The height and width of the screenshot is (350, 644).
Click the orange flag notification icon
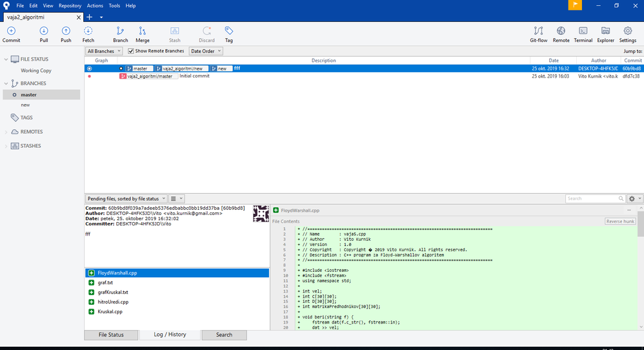(x=575, y=5)
